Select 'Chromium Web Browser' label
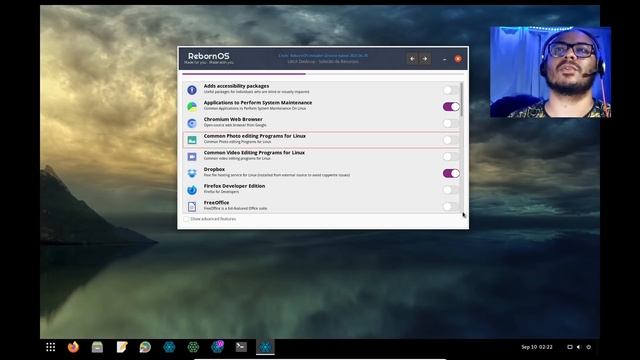 pyautogui.click(x=233, y=120)
